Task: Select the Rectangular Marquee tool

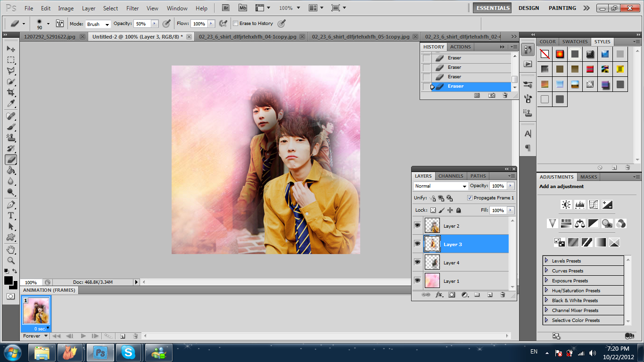Action: [x=11, y=60]
